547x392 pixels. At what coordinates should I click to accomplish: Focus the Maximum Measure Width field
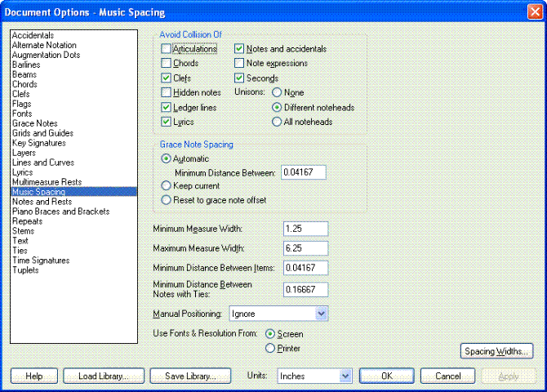pos(305,248)
